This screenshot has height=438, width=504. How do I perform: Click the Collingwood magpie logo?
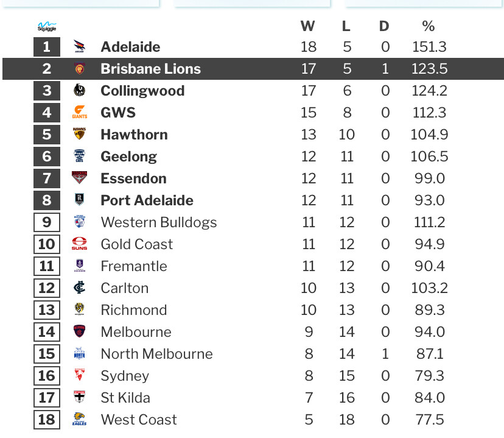click(x=79, y=90)
